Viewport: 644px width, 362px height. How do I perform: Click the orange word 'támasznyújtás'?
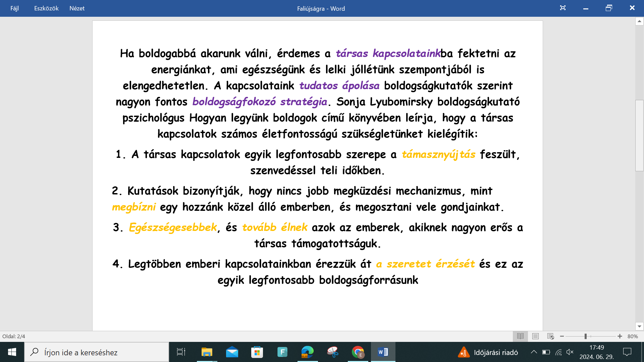(439, 154)
